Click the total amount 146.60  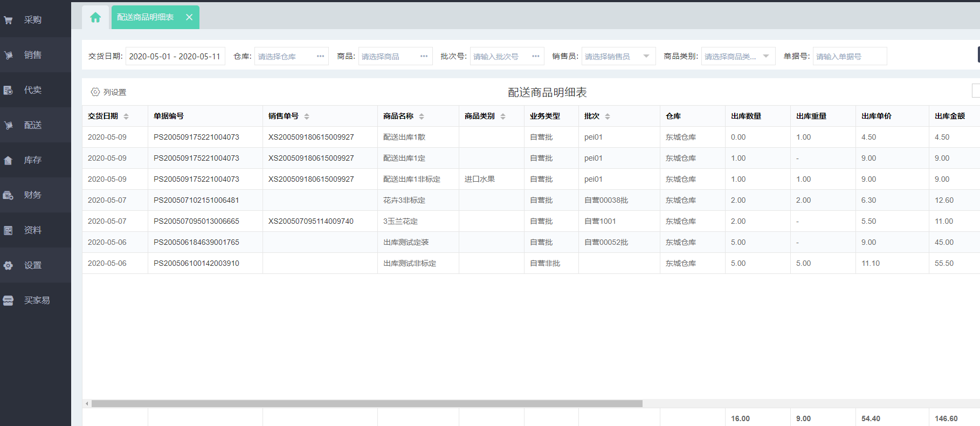[946, 418]
